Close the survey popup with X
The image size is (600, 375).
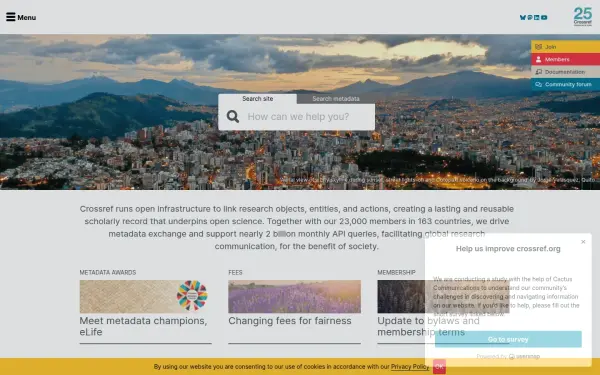(583, 241)
